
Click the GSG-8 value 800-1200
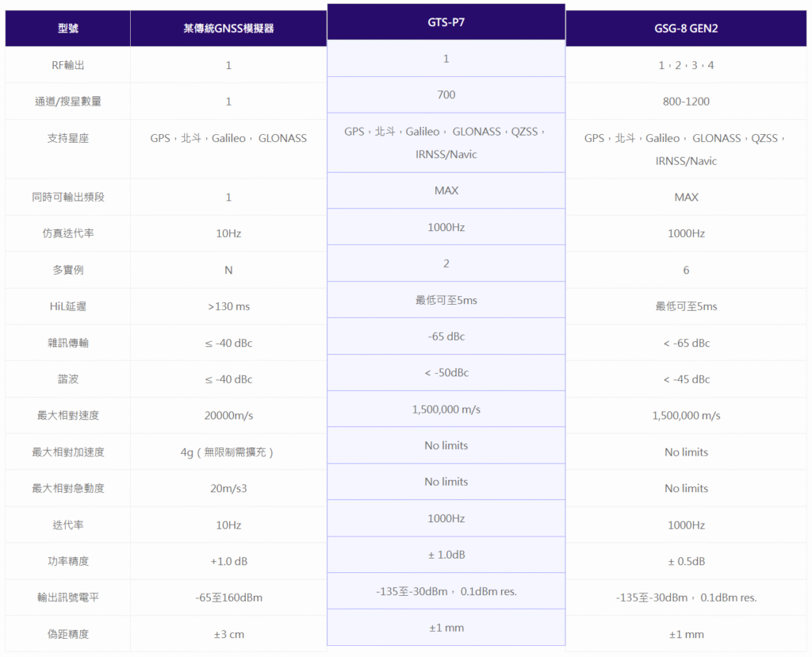686,102
